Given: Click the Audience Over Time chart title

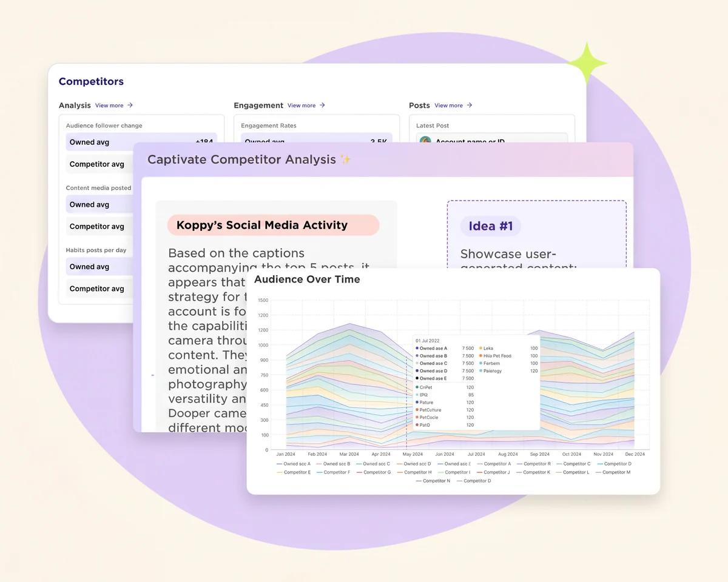Looking at the screenshot, I should point(307,279).
